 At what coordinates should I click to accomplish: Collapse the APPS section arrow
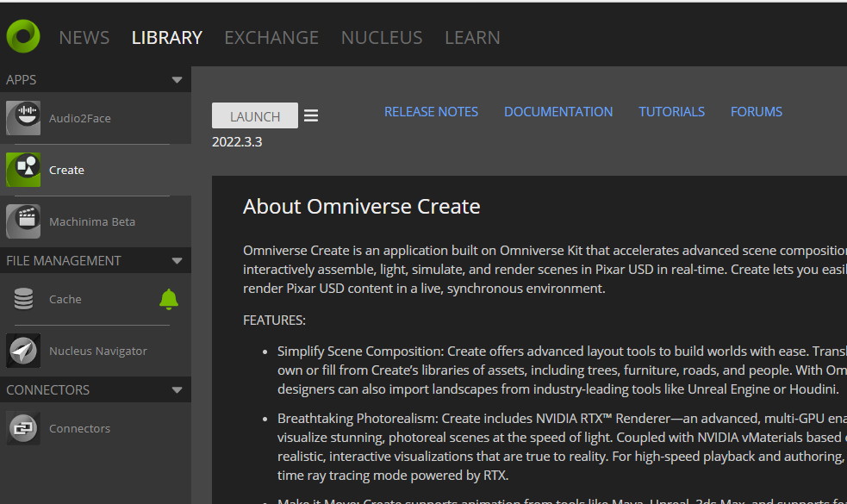tap(177, 80)
